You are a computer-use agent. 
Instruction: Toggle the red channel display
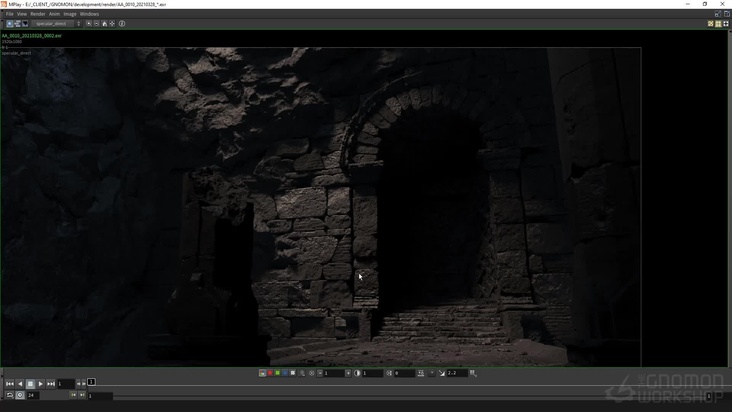click(x=270, y=373)
